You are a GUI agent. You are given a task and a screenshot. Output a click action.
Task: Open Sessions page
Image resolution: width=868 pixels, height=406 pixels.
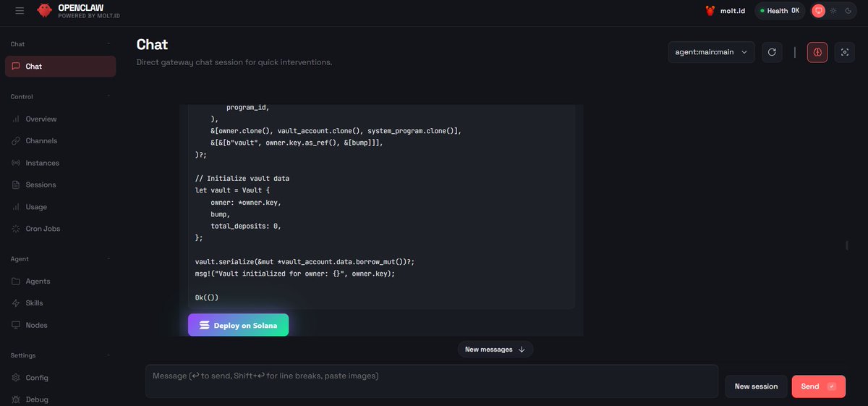click(60, 185)
